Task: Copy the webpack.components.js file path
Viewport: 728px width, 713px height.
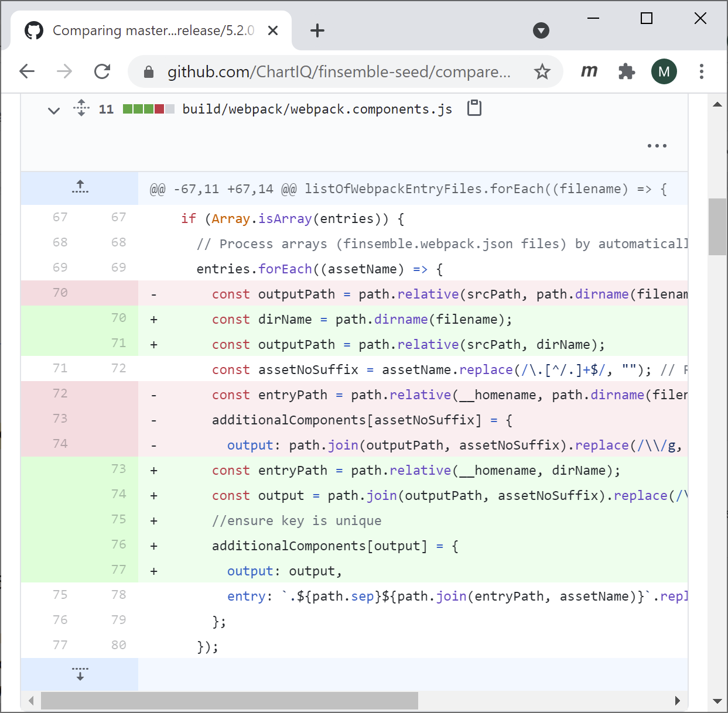Action: point(474,108)
